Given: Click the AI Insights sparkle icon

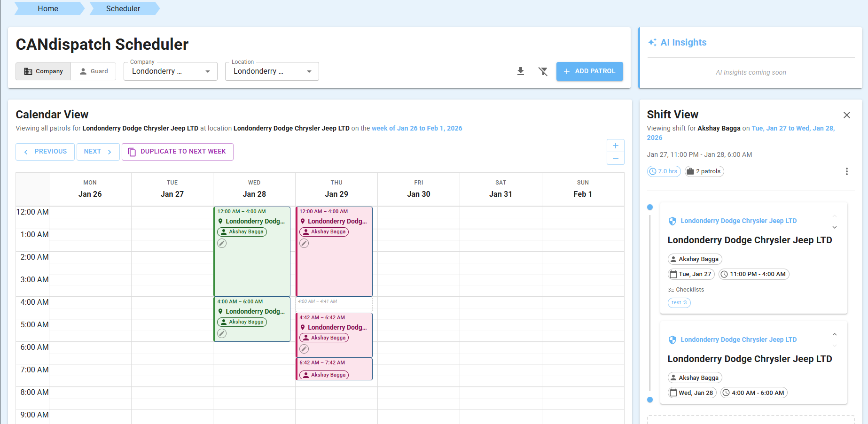Looking at the screenshot, I should pos(652,42).
